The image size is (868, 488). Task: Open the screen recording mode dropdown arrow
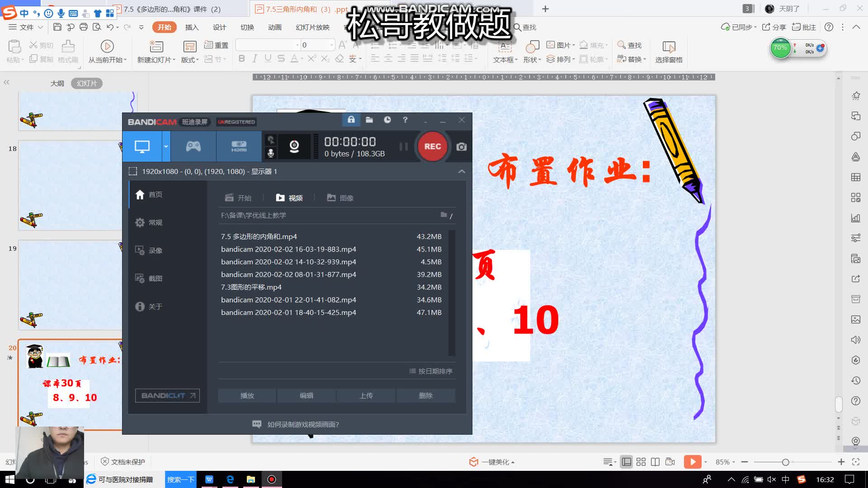pyautogui.click(x=166, y=146)
